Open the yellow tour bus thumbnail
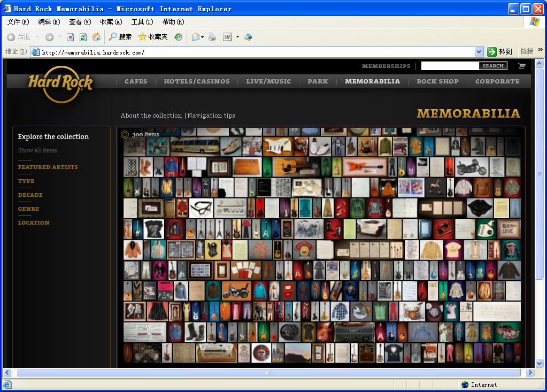The height and width of the screenshot is (392, 547). [195, 147]
